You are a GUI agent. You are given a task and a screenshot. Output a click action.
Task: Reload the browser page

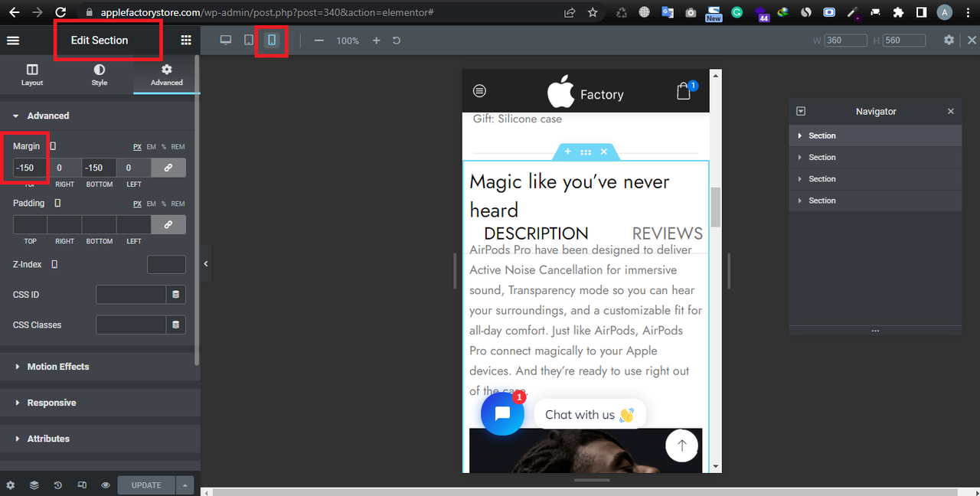(61, 12)
